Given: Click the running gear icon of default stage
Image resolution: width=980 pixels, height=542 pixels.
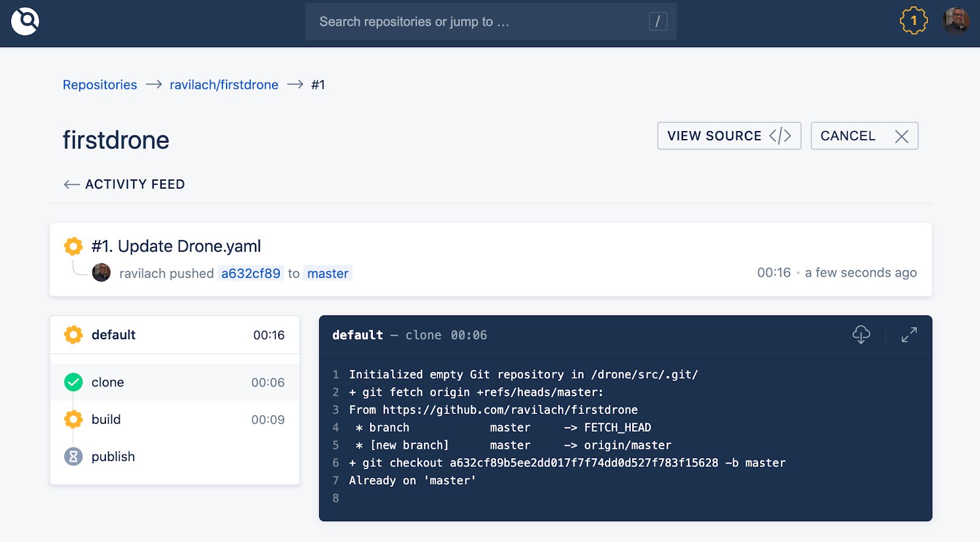Looking at the screenshot, I should [x=73, y=335].
